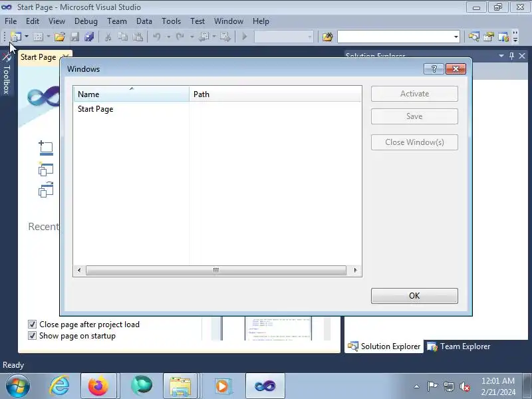Open the Data menu

[144, 21]
